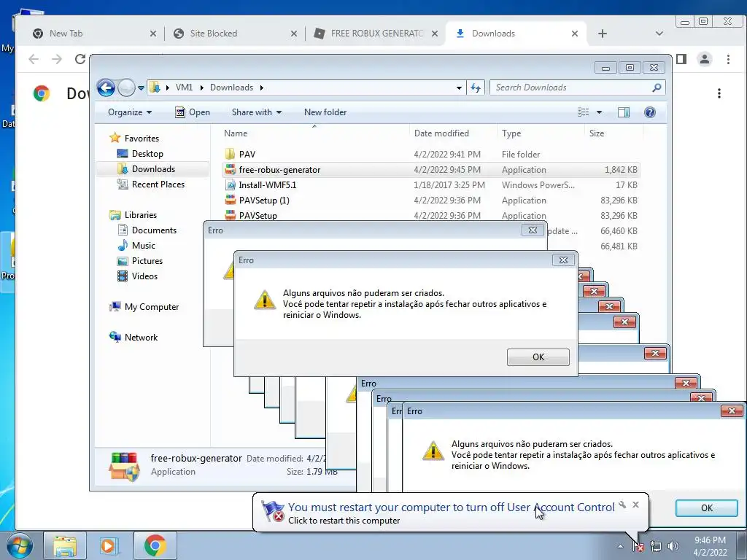Select the Videos library
Viewport: 747px width, 560px height.
137,276
